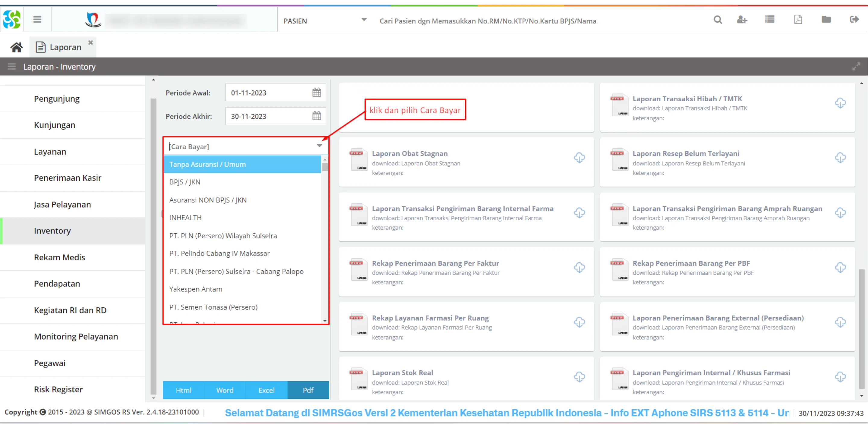
Task: Open Rekam Medis reports
Action: tap(72, 257)
